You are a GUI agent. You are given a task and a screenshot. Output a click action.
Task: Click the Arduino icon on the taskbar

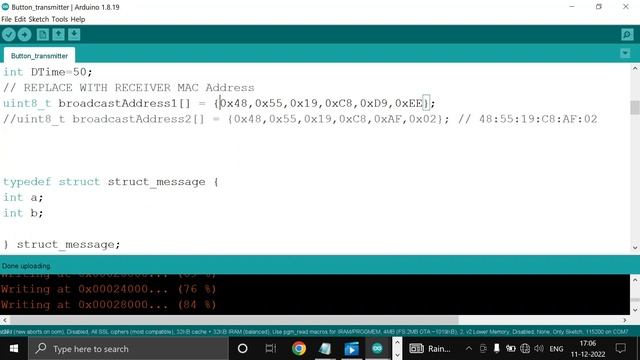pos(377,349)
